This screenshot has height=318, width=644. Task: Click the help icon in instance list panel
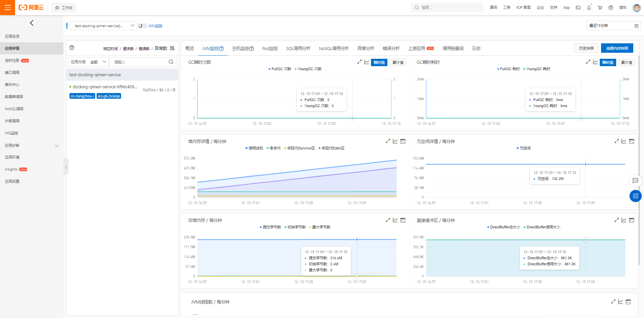coord(72,48)
